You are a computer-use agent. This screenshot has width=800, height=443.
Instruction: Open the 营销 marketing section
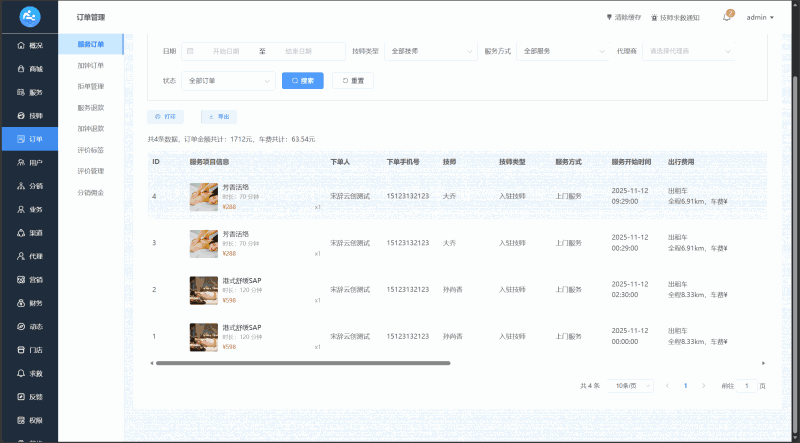30,280
